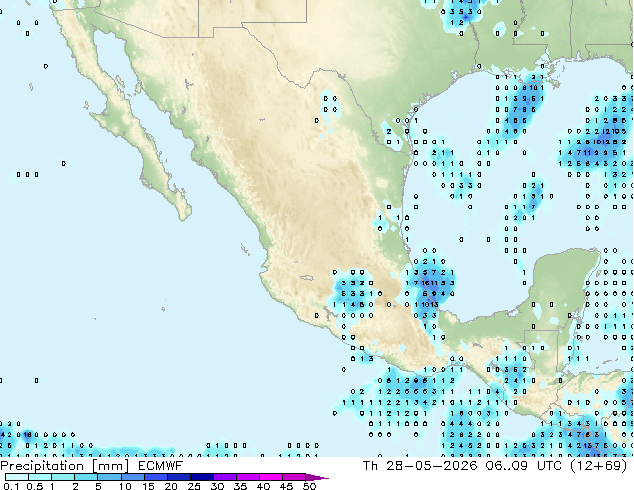The width and height of the screenshot is (634, 490).
Task: Click the date "28-05-2026"
Action: 432,466
